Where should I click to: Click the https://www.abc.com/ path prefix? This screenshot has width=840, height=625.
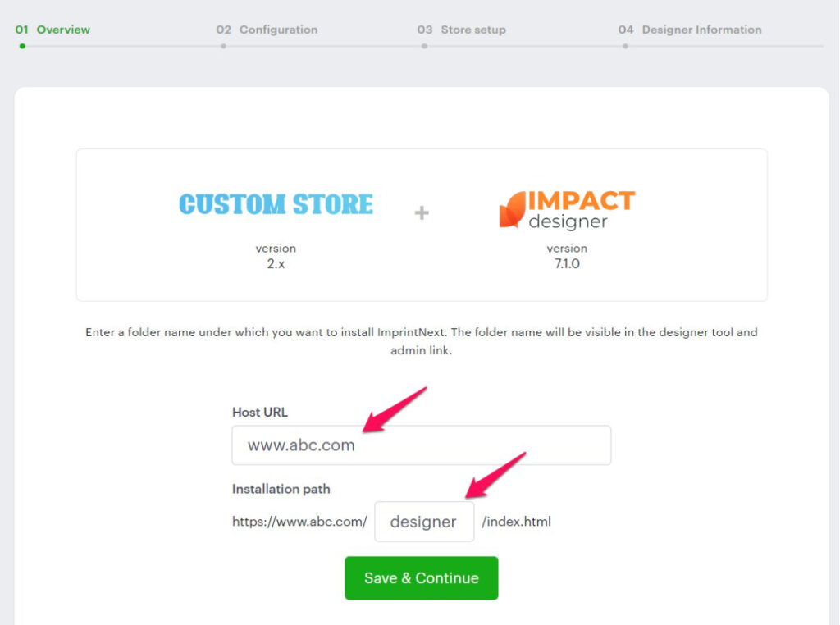(x=299, y=522)
